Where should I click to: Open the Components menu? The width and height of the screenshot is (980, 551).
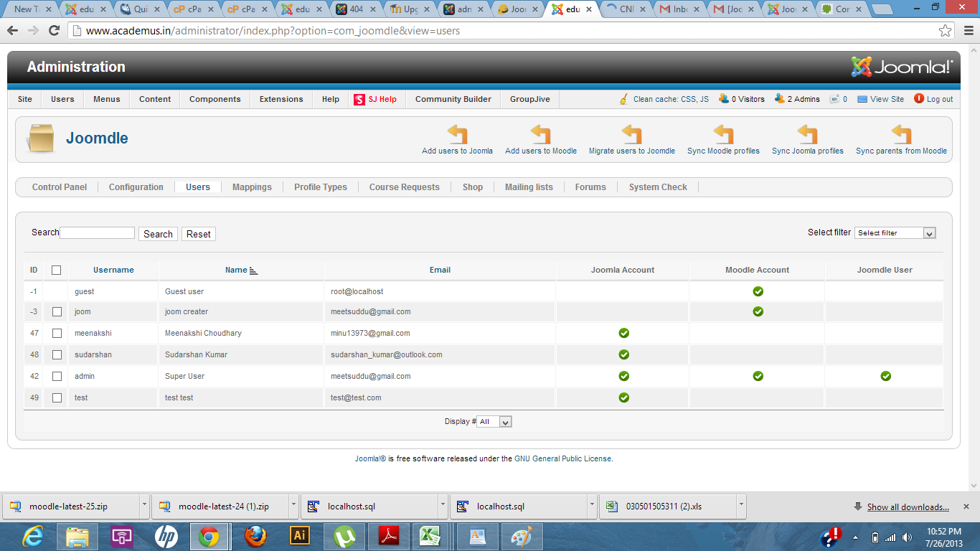[215, 99]
